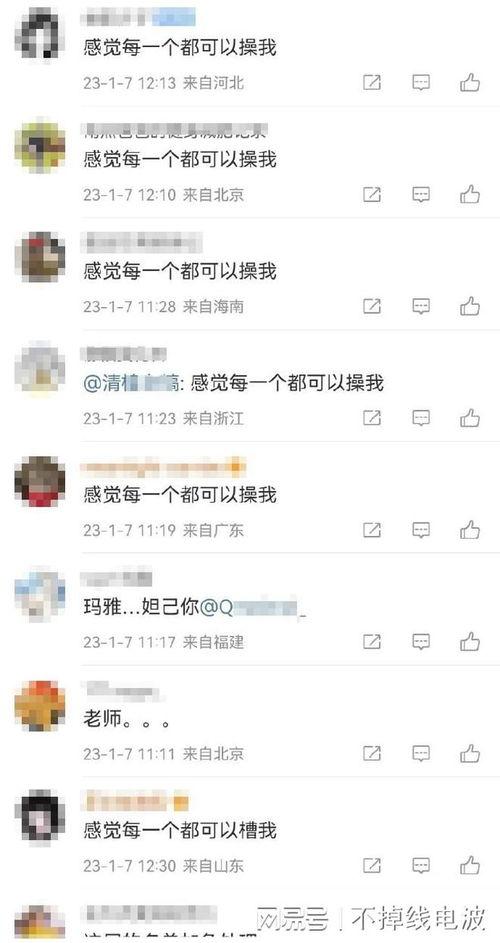Reply to the 11:23 comment from 浙江
Viewport: 500px width, 943px height.
click(x=421, y=418)
